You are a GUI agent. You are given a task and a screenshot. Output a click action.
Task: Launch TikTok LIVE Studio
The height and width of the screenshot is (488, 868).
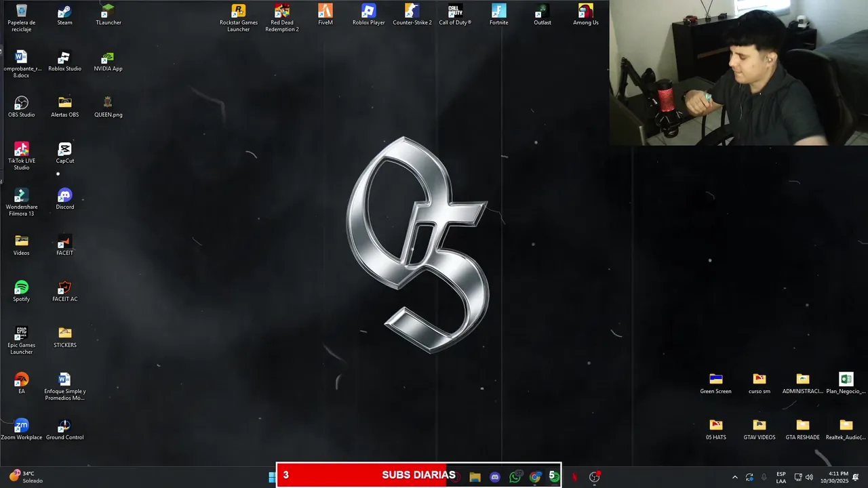21,157
